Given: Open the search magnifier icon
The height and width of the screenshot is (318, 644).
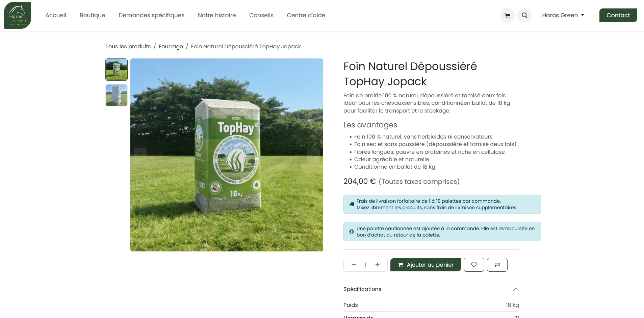Looking at the screenshot, I should click(524, 15).
